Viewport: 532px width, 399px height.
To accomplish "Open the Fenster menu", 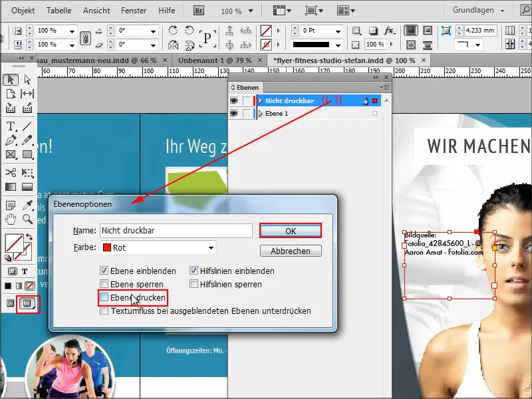I will coord(134,11).
